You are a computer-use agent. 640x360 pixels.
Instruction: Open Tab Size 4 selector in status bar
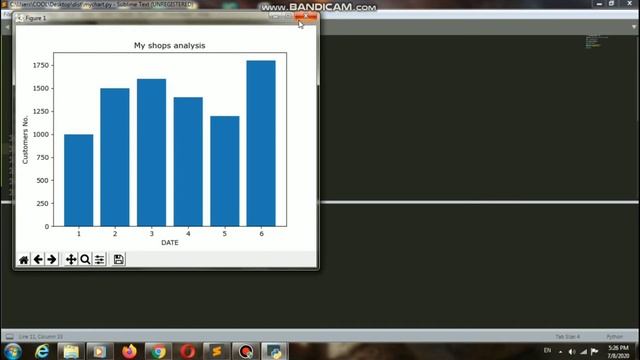pos(567,336)
